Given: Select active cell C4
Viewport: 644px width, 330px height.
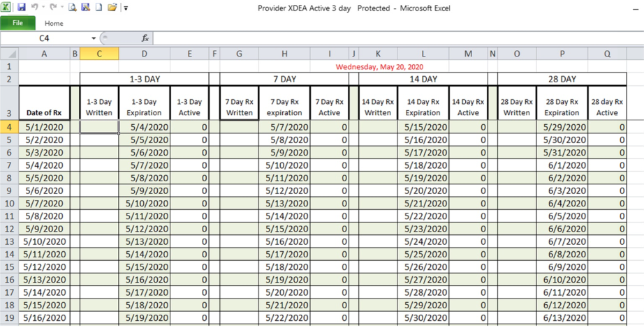Looking at the screenshot, I should (99, 128).
